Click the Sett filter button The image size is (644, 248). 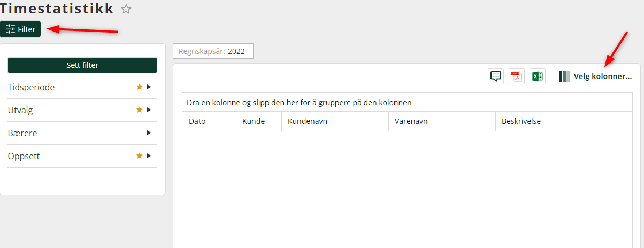pyautogui.click(x=82, y=65)
